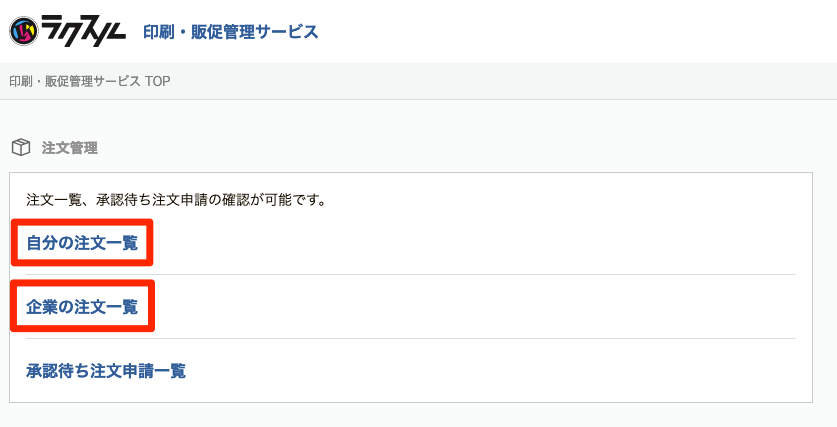The image size is (837, 427).
Task: Click the ラクスル wordmark logo
Action: tap(84, 31)
